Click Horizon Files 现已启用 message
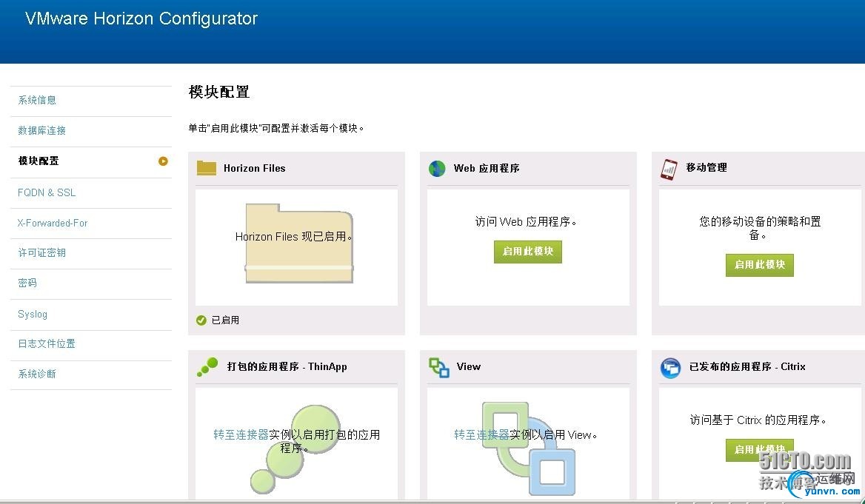Image resolution: width=865 pixels, height=504 pixels. [293, 237]
